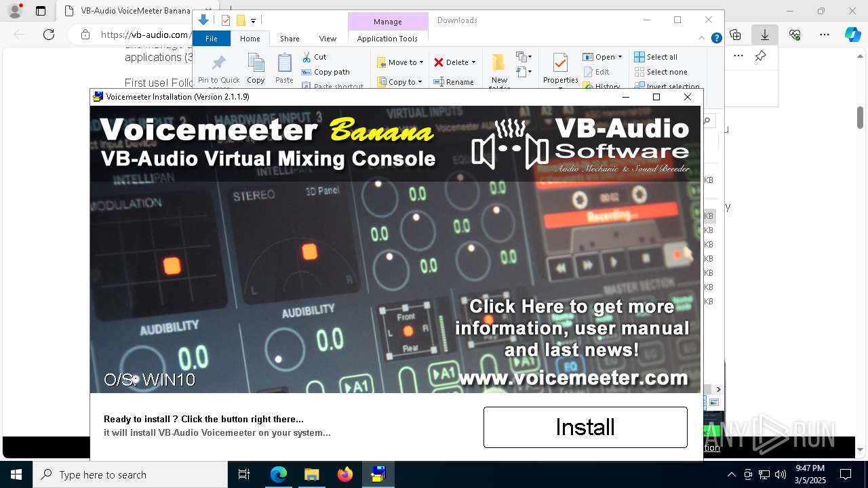
Task: Open Copilot icon in Edge
Action: (x=852, y=35)
